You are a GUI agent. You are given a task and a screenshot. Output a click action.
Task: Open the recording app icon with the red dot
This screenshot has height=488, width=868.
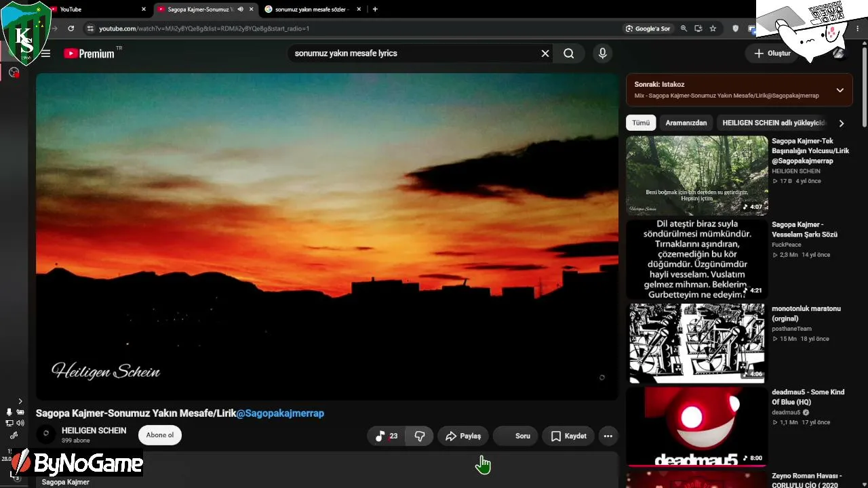click(x=14, y=73)
